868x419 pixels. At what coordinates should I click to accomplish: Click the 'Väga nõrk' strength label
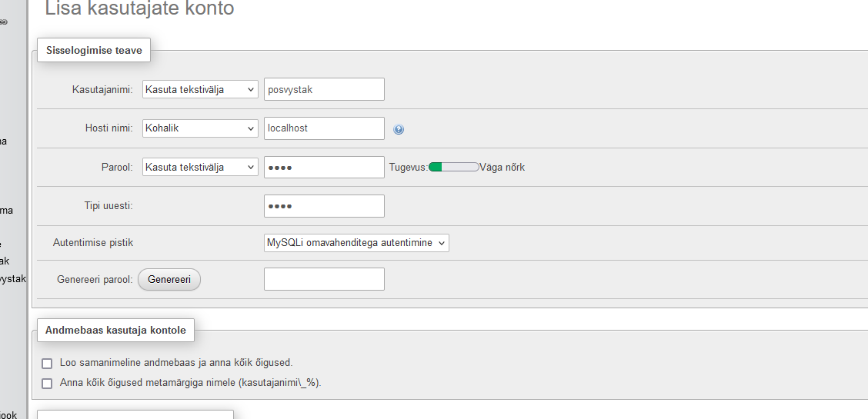coord(502,167)
